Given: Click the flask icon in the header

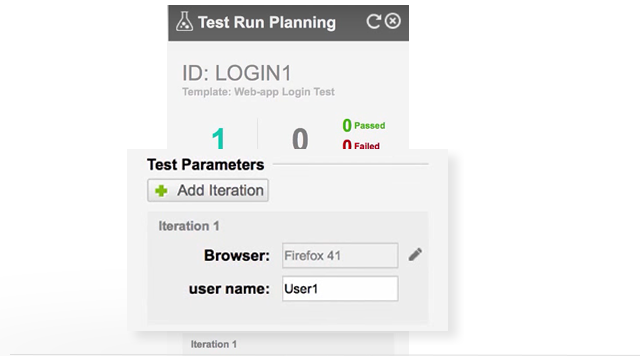Looking at the screenshot, I should pos(184,21).
